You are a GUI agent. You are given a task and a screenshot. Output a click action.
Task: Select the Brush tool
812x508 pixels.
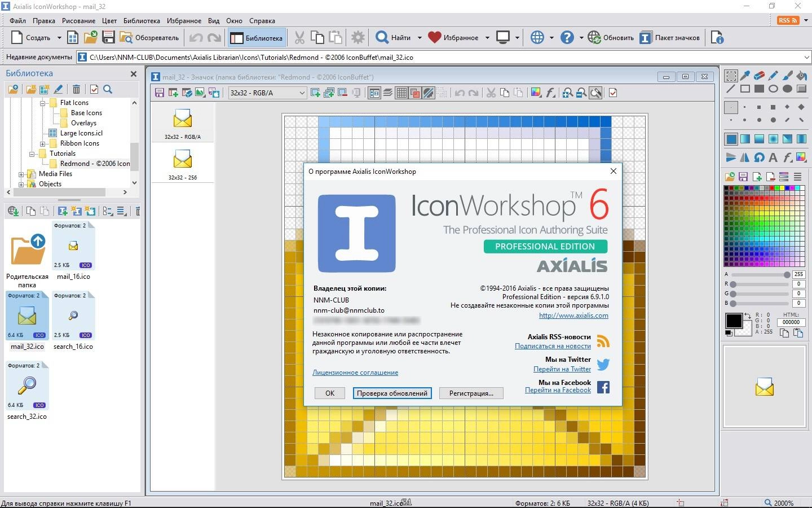click(x=787, y=76)
